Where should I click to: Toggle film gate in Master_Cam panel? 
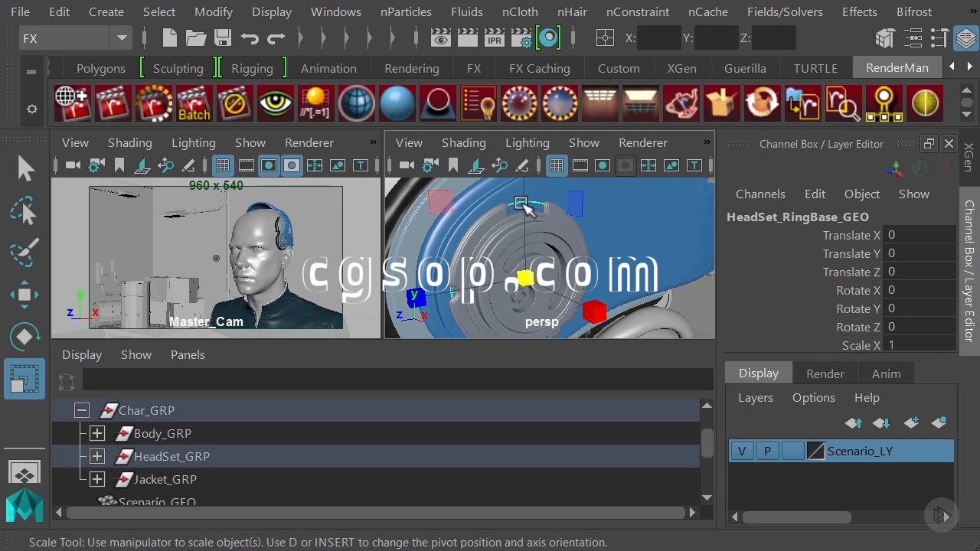247,165
